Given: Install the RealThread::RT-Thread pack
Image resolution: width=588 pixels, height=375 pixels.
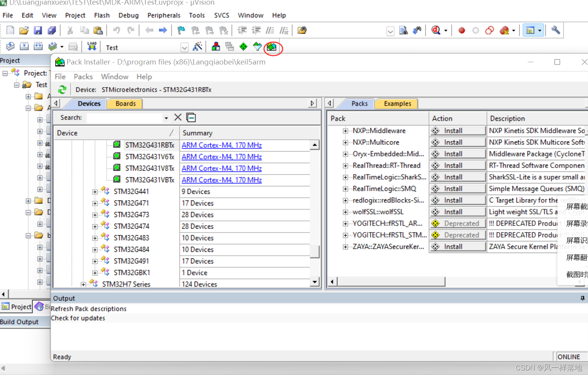Looking at the screenshot, I should pyautogui.click(x=458, y=165).
